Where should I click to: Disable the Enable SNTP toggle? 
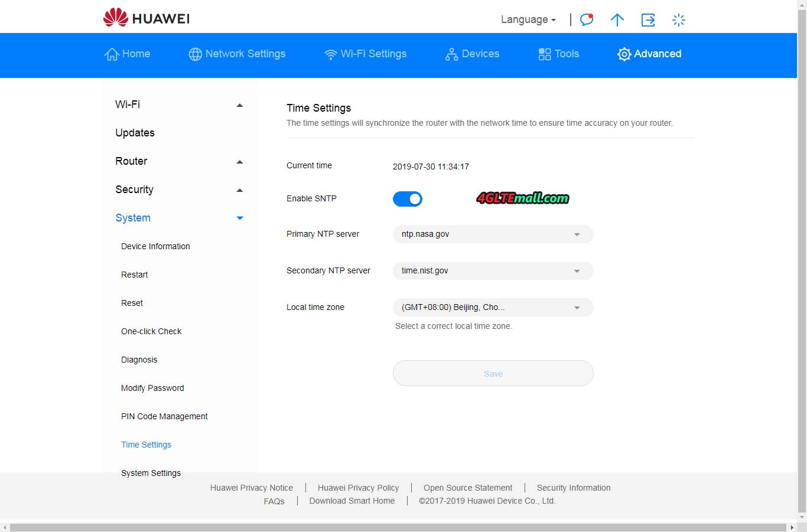408,199
